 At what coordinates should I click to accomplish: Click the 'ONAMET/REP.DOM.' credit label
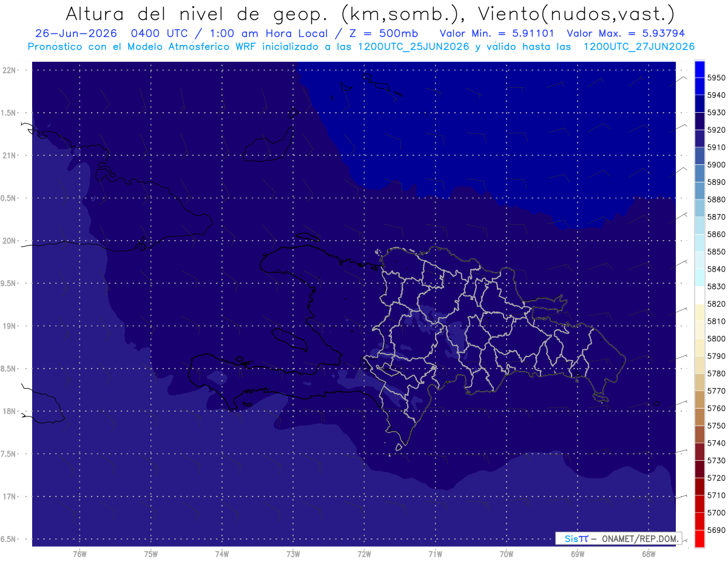pos(639,538)
